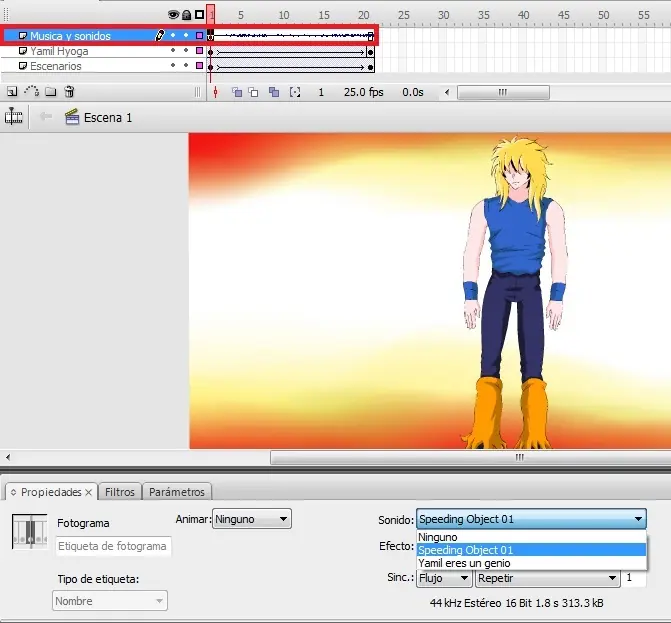Enable onion skin outlines
The height and width of the screenshot is (623, 671).
253,92
